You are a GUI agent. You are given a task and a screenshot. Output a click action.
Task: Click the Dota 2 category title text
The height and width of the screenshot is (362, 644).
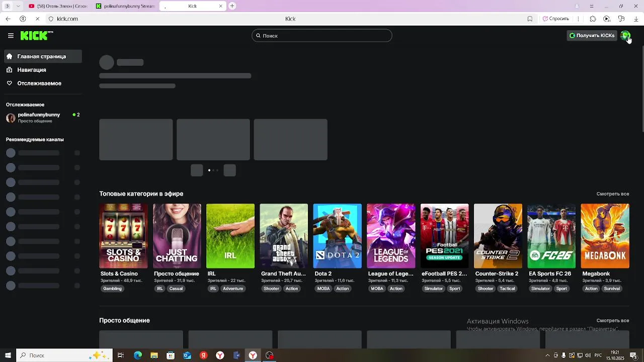(x=323, y=274)
